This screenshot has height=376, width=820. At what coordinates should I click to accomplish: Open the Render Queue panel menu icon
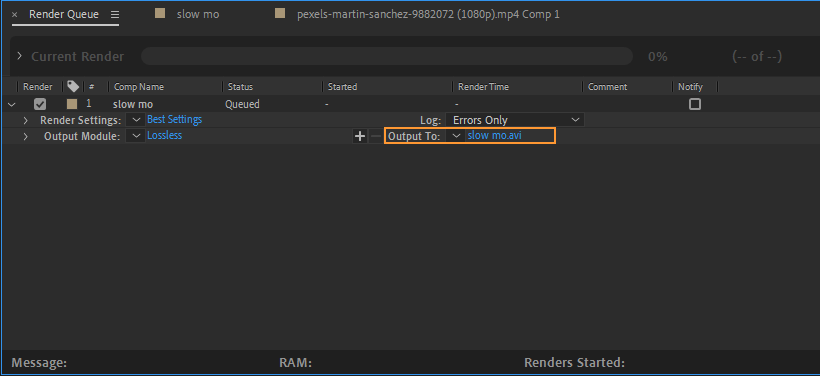pyautogui.click(x=115, y=15)
